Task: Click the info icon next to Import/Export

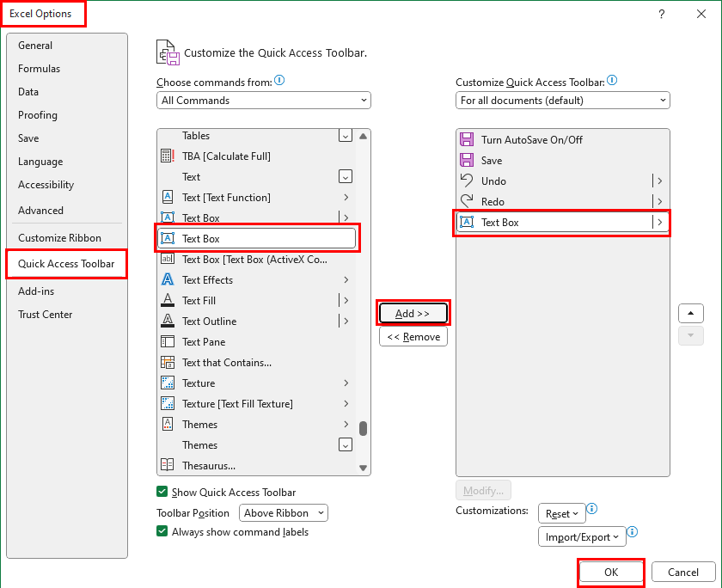Action: click(x=633, y=532)
